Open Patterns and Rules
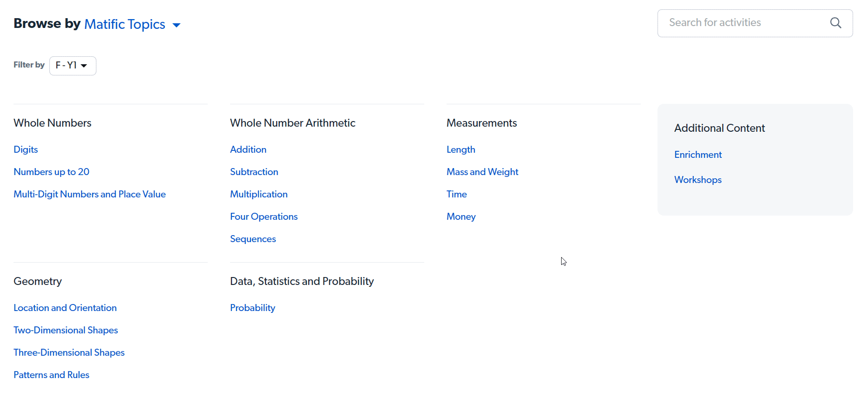Viewport: 868px width, 406px height. click(51, 374)
